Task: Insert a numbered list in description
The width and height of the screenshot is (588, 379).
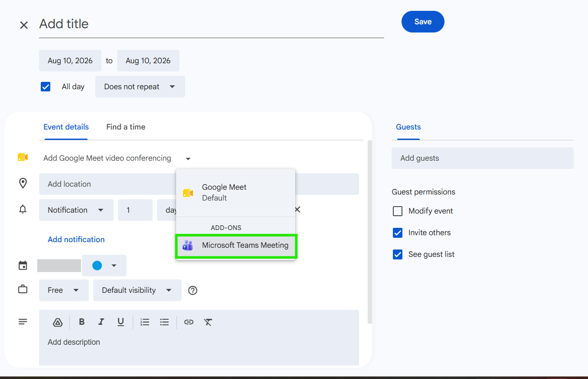Action: 145,322
